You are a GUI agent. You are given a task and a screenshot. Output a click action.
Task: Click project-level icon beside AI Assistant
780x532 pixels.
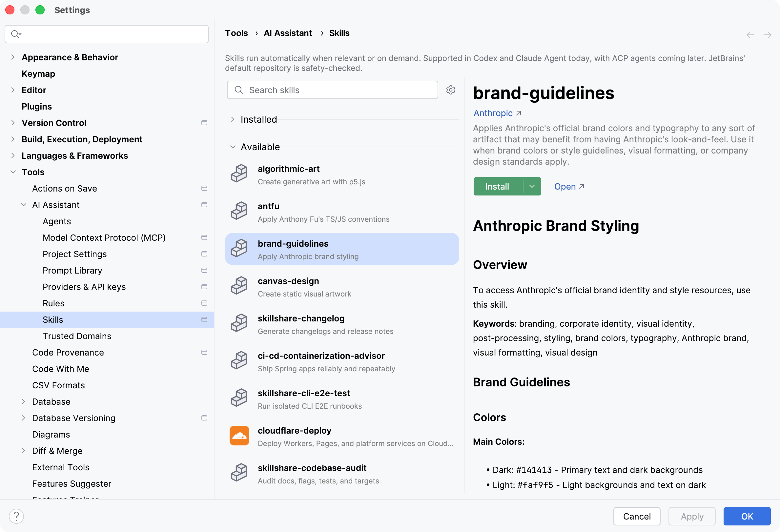(204, 205)
